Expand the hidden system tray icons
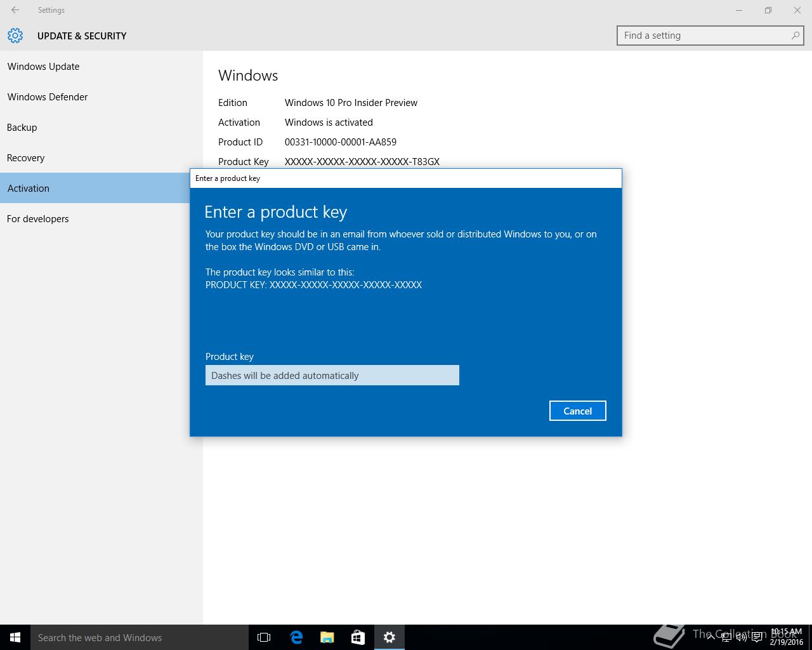Viewport: 812px width, 650px height. tap(710, 637)
